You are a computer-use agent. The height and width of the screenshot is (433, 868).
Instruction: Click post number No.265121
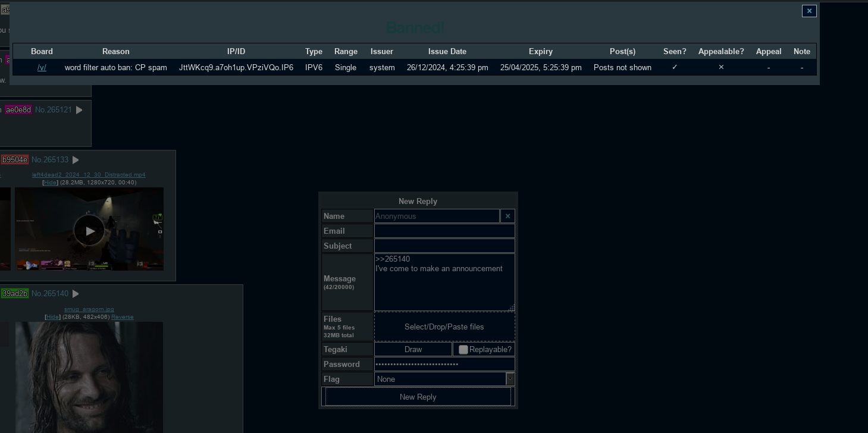tap(54, 110)
